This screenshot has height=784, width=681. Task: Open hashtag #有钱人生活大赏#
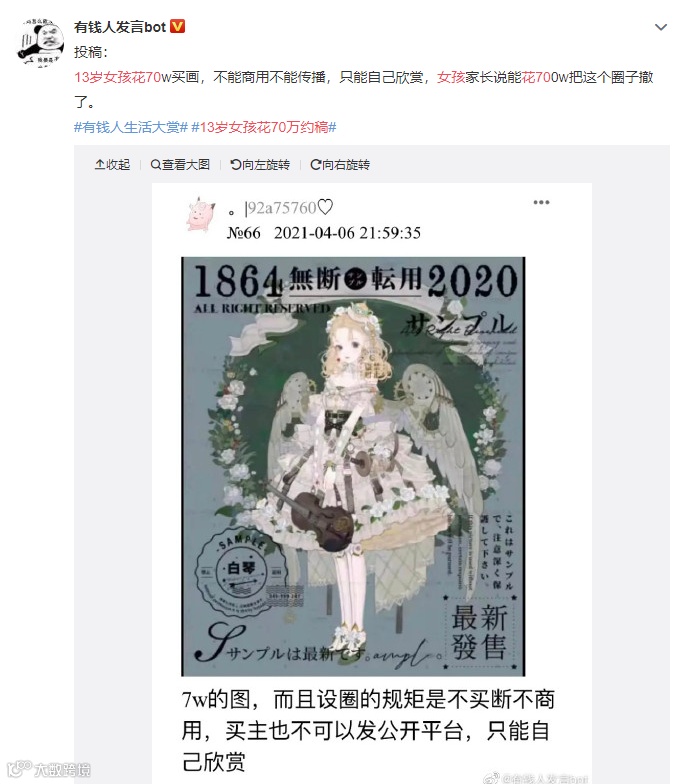(130, 127)
